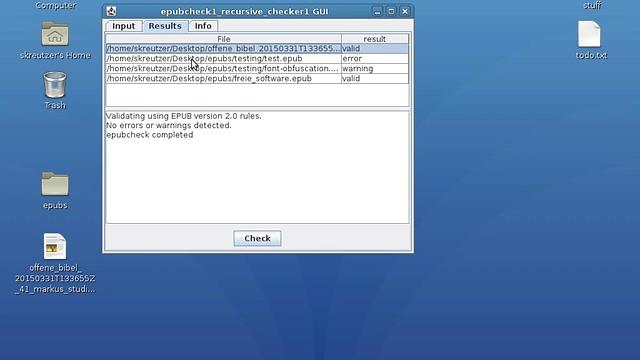The width and height of the screenshot is (640, 360).
Task: Click the File column header
Action: (x=223, y=39)
